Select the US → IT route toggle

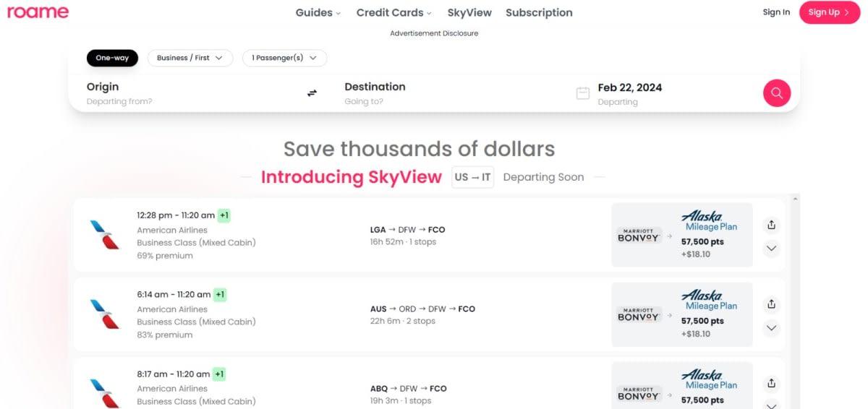(473, 177)
